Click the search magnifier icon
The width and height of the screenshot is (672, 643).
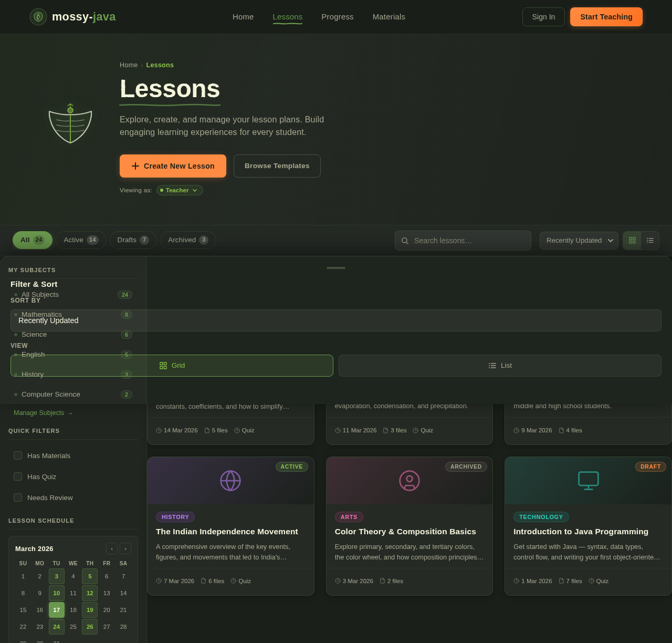click(x=404, y=241)
